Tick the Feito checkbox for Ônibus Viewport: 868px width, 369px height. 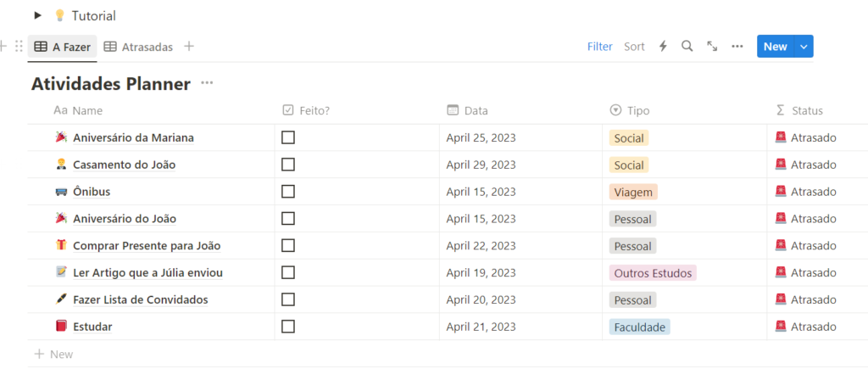coord(288,192)
